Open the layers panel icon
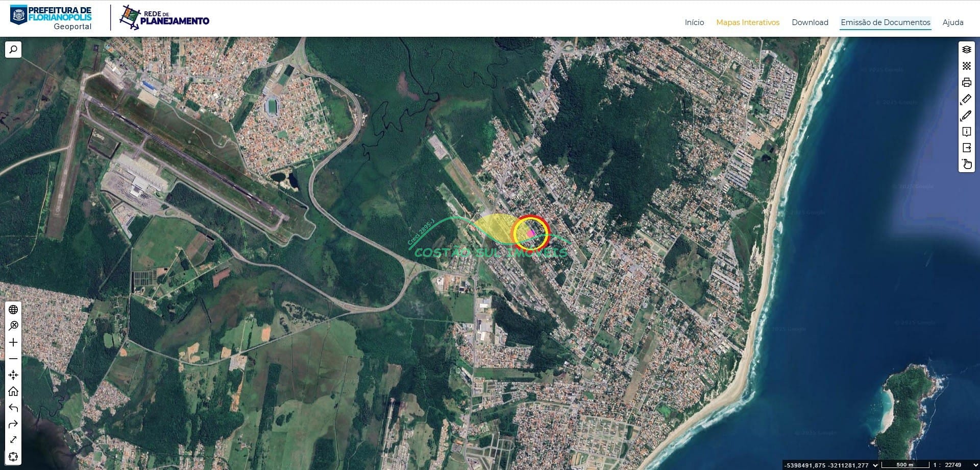Screen dimensions: 980x470 coord(966,50)
